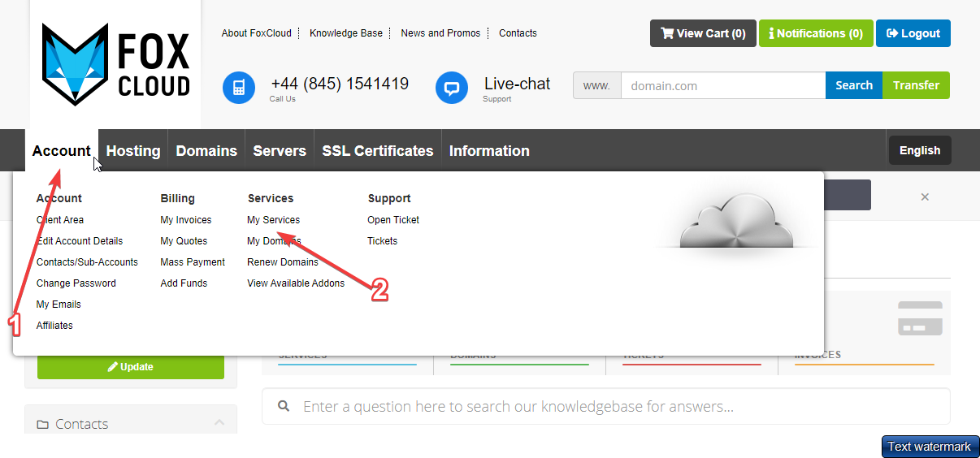Select My Services in the dropdown
Viewport: 980px width, 458px height.
click(273, 220)
